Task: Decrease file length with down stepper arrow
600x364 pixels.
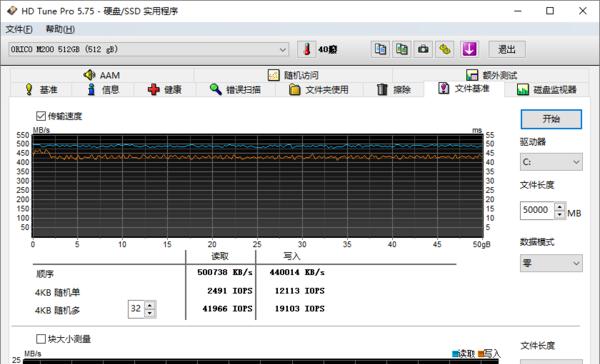Action: (x=560, y=214)
